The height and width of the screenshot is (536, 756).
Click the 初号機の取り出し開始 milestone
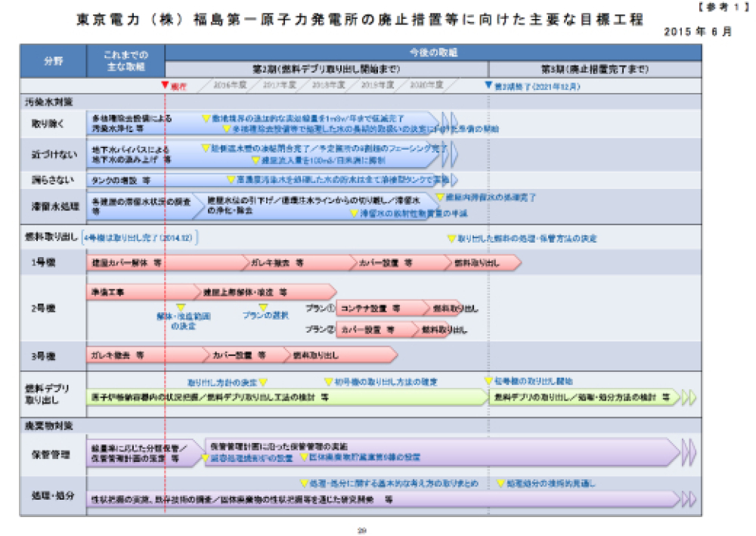point(529,381)
